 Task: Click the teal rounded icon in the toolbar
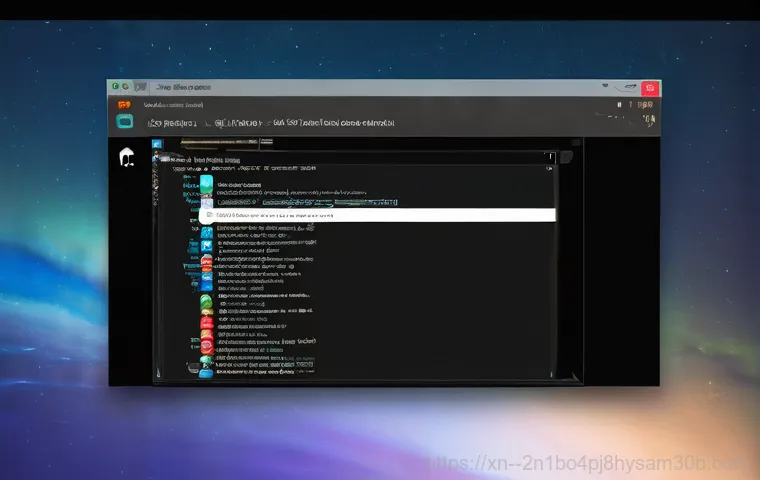click(125, 121)
